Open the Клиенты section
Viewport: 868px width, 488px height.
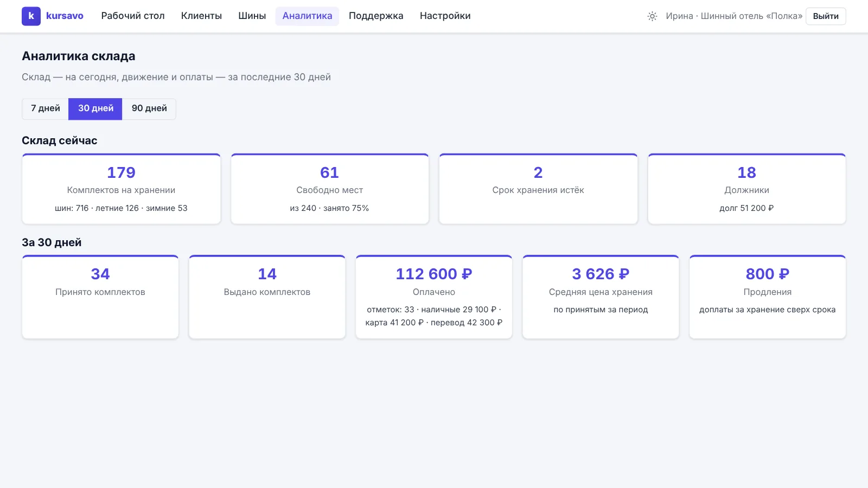click(201, 16)
